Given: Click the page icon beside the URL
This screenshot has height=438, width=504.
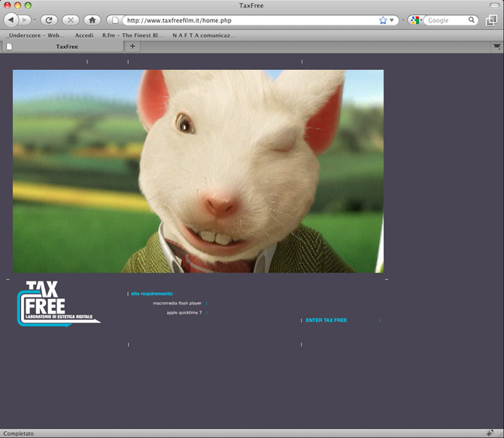Looking at the screenshot, I should [115, 20].
